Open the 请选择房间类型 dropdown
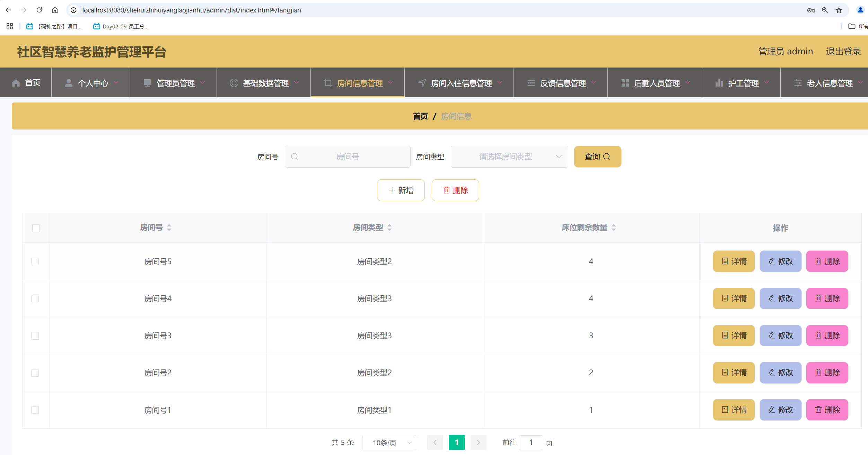 (x=509, y=157)
